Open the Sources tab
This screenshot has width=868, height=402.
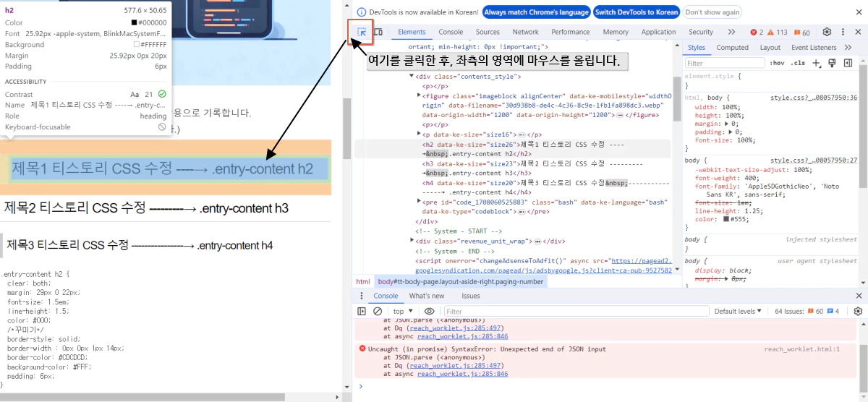[x=488, y=32]
